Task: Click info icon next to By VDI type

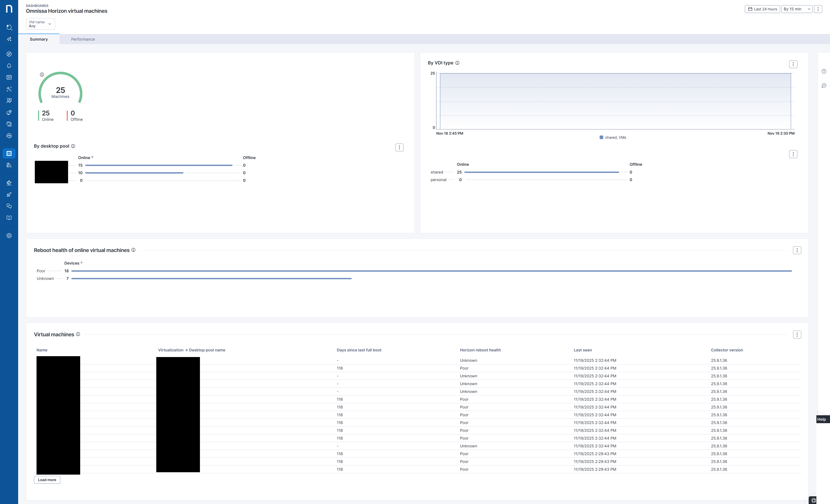Action: pos(457,63)
